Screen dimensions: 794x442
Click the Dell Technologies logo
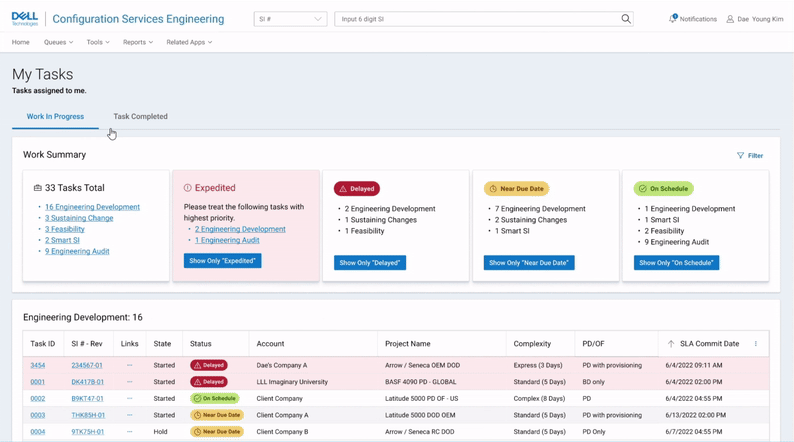pos(25,19)
